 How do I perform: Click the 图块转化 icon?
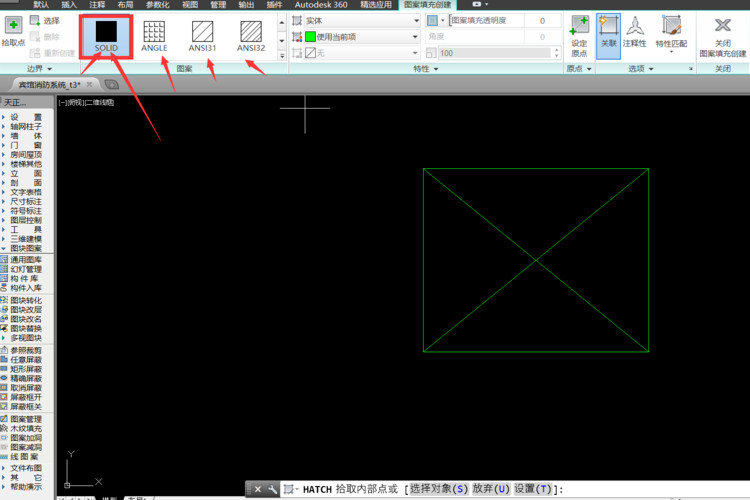click(x=4, y=300)
